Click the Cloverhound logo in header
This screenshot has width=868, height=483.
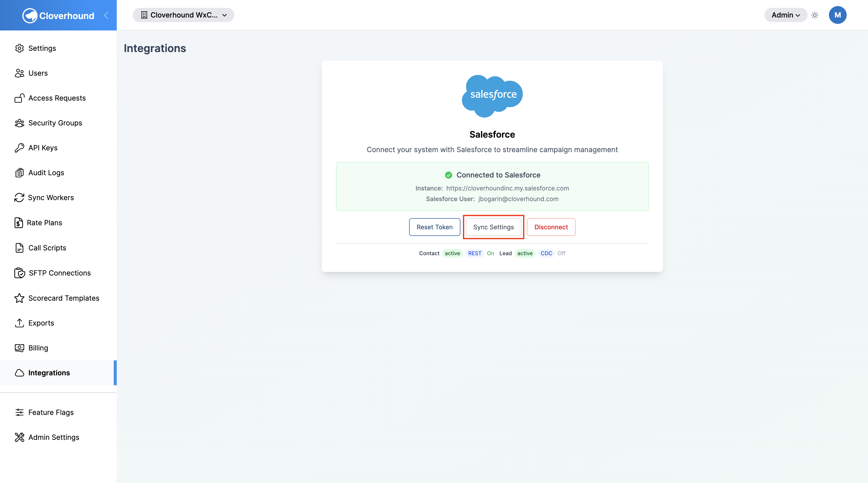click(58, 15)
